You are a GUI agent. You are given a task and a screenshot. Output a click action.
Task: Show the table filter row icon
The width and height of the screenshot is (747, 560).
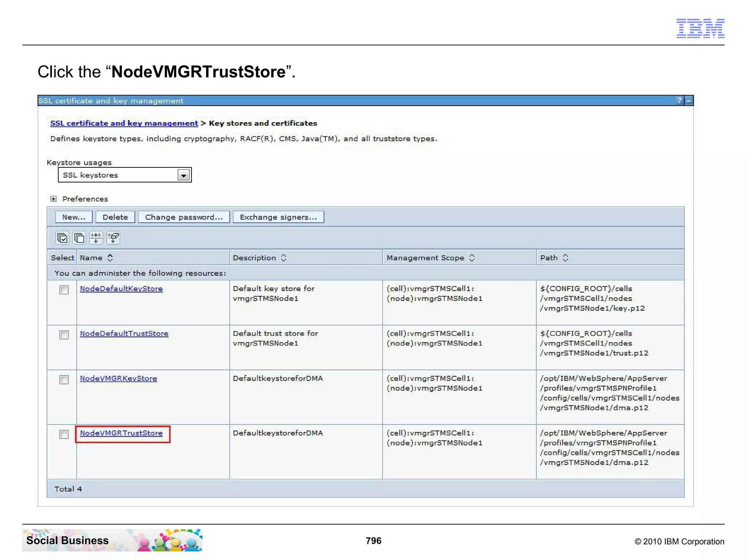[96, 238]
